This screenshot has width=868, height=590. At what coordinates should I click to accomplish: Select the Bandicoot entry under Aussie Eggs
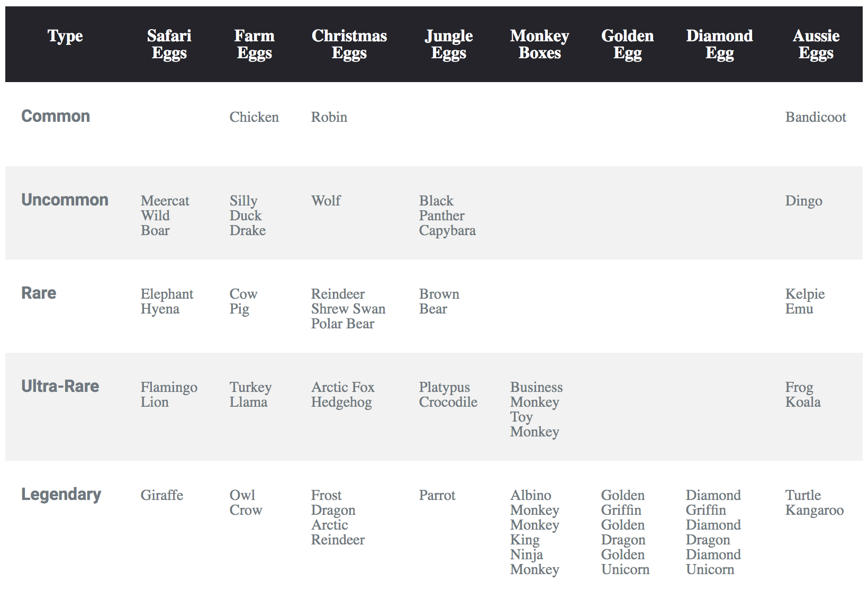coord(816,117)
